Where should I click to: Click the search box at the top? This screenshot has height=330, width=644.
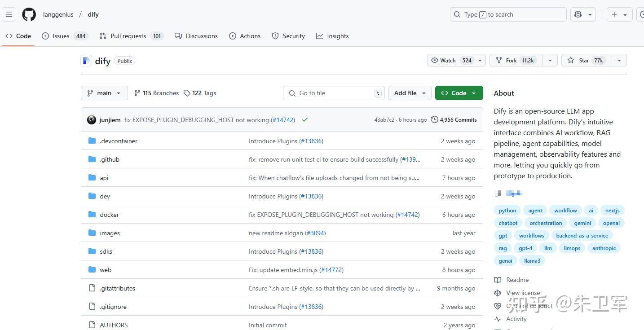[x=508, y=14]
